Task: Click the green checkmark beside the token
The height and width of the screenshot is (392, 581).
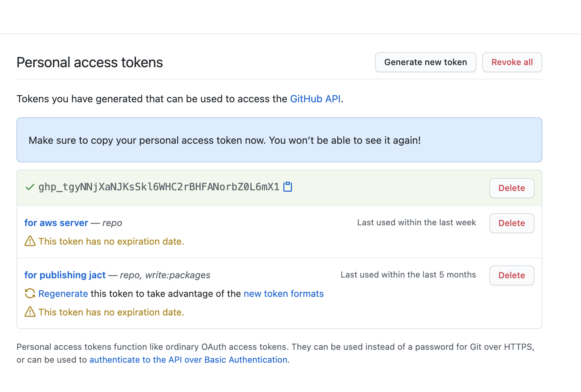Action: 30,187
